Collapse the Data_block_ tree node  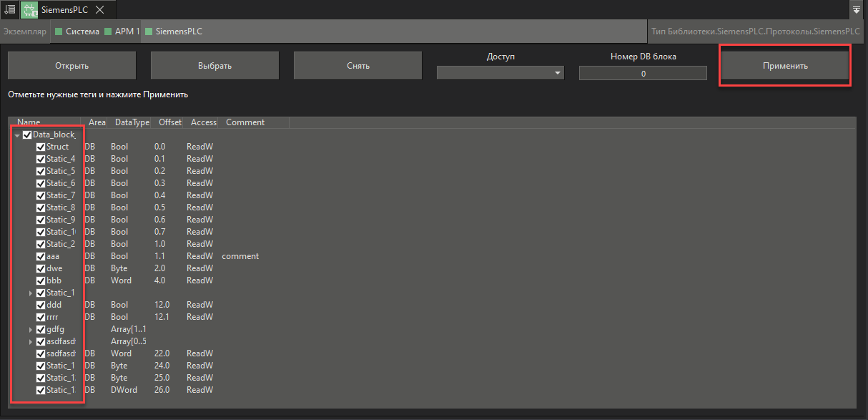pyautogui.click(x=17, y=134)
